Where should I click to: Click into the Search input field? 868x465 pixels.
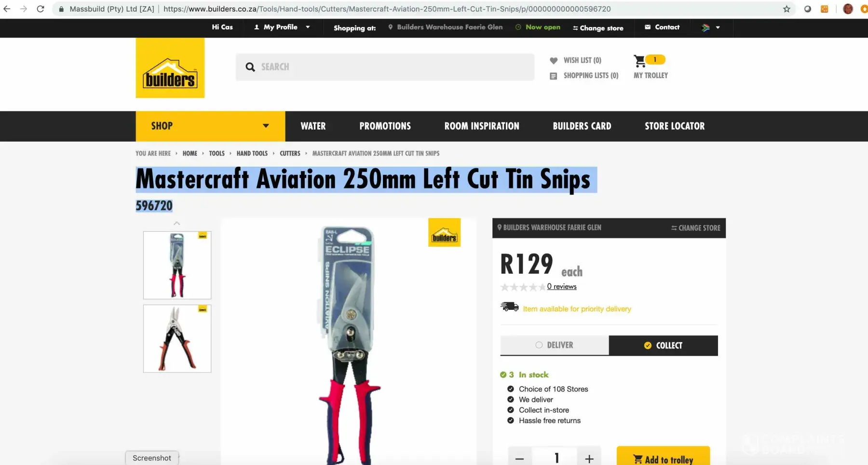coord(385,67)
